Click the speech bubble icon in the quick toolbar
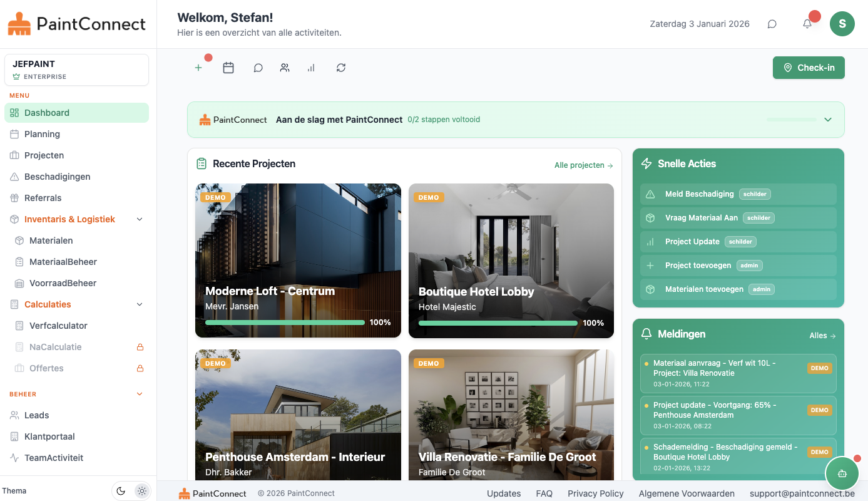This screenshot has width=868, height=501. pos(258,67)
